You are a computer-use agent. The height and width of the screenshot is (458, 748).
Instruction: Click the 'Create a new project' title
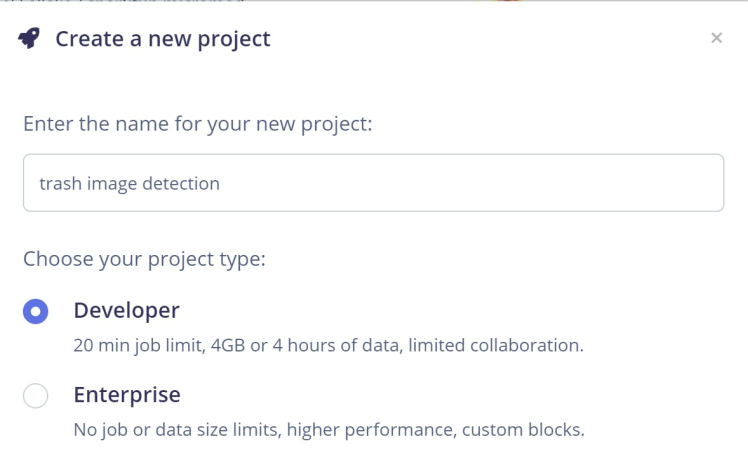162,39
